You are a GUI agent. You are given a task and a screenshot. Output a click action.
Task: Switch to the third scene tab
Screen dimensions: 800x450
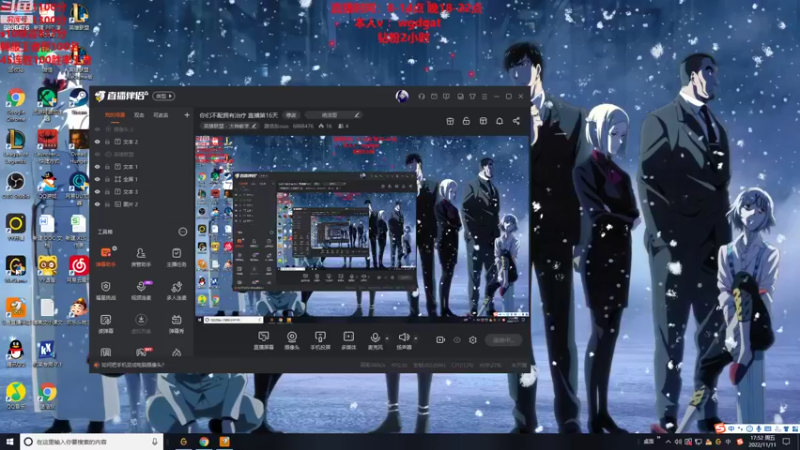pos(161,115)
